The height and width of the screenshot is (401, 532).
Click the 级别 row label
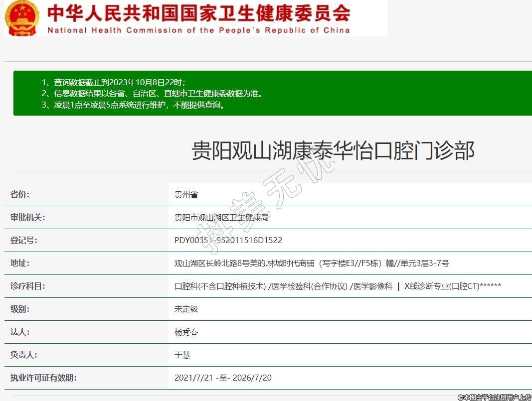20,309
